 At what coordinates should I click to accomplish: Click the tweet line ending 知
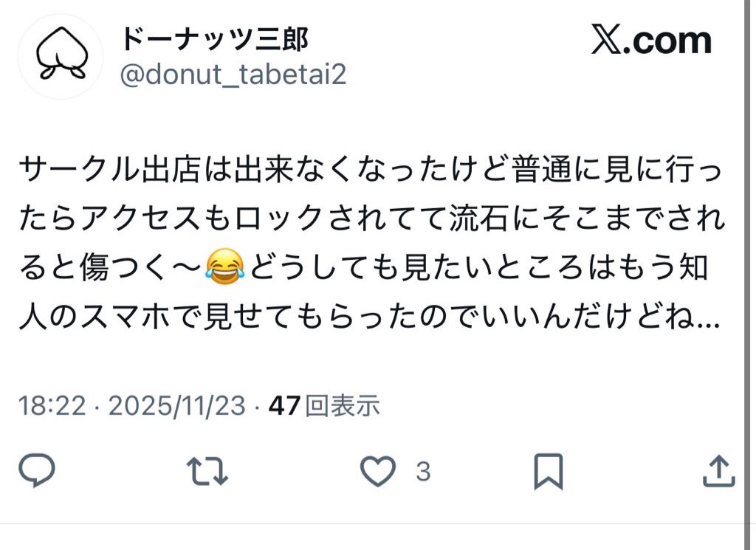point(363,267)
